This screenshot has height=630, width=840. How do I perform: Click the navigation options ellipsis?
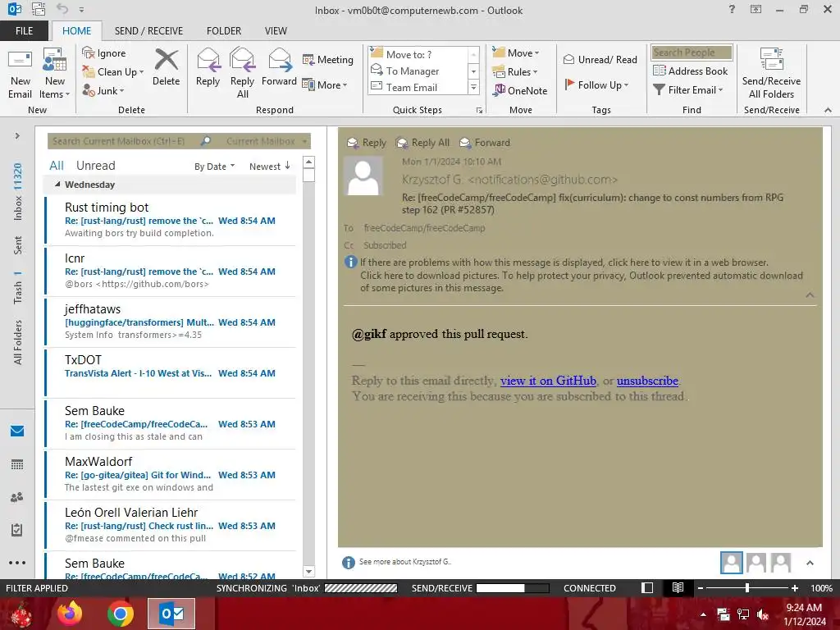[17, 563]
